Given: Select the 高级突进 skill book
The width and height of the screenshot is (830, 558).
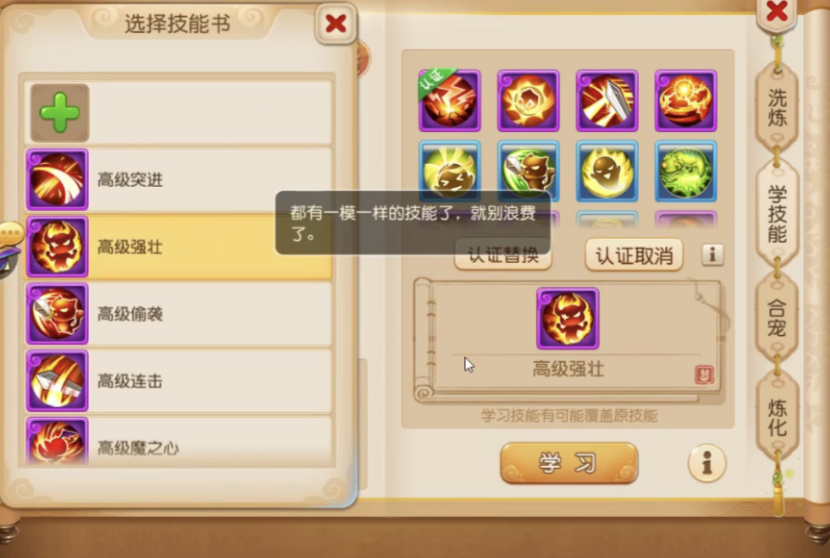Looking at the screenshot, I should coord(178,180).
